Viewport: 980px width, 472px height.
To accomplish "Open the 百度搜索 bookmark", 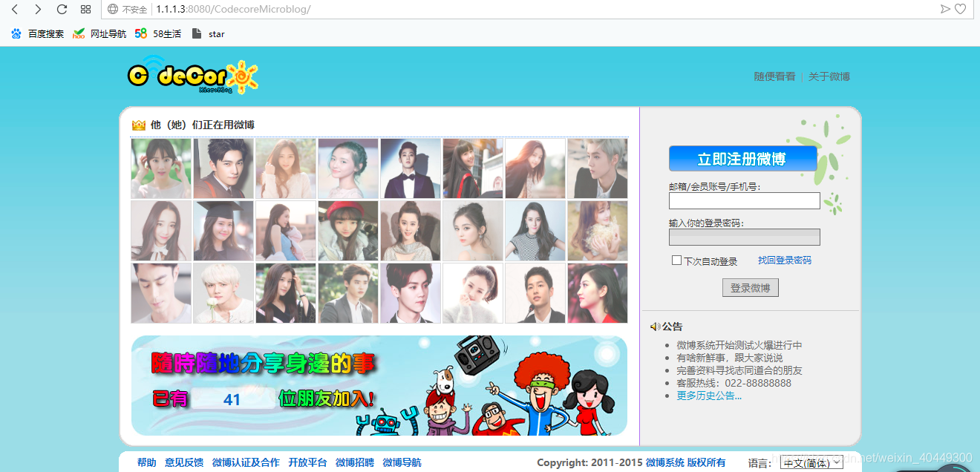I will (37, 33).
